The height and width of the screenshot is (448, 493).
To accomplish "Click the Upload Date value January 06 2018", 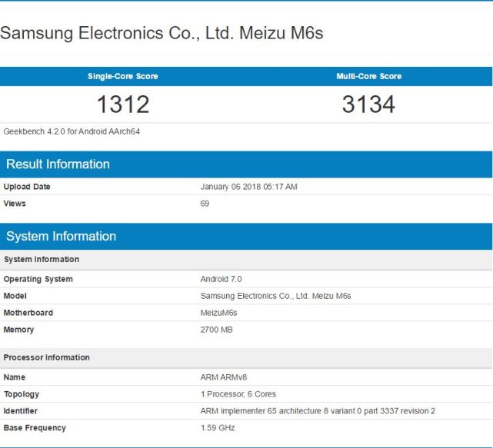I will click(x=248, y=187).
